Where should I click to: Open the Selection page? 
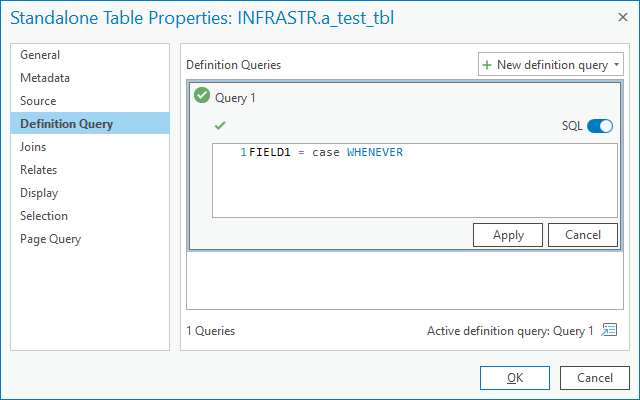[x=44, y=216]
